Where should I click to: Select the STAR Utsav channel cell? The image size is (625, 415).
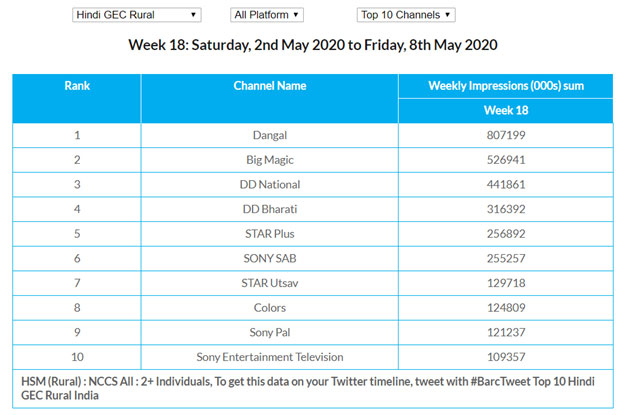tap(269, 283)
